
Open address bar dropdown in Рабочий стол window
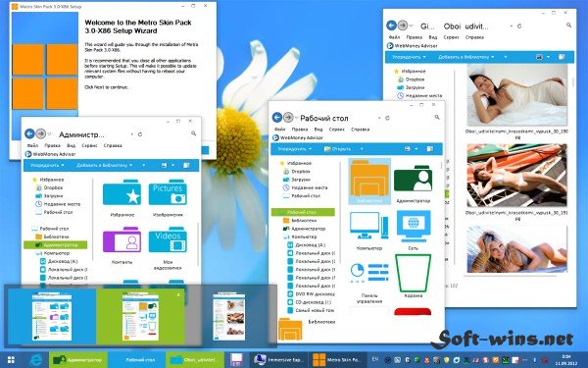coord(379,118)
